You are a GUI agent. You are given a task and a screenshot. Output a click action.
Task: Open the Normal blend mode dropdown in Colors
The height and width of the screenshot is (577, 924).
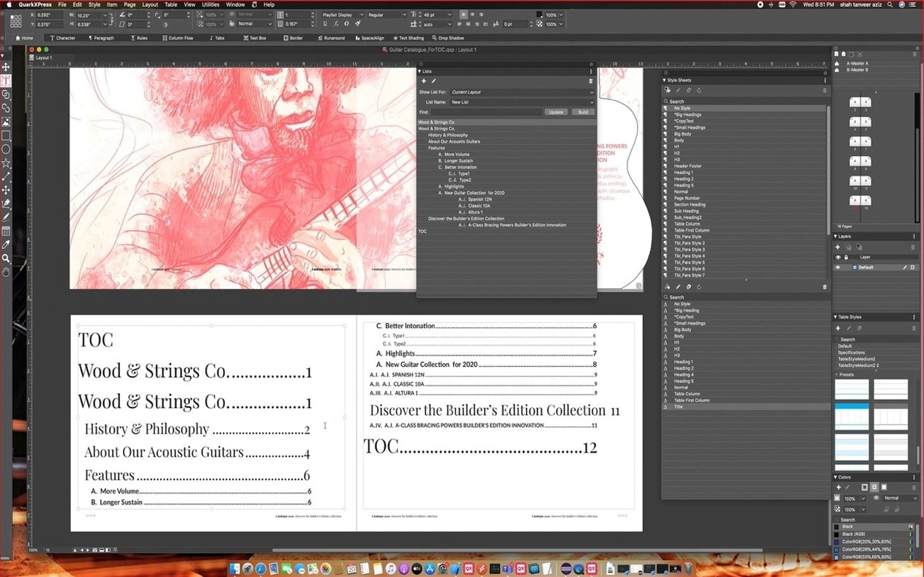(900, 498)
